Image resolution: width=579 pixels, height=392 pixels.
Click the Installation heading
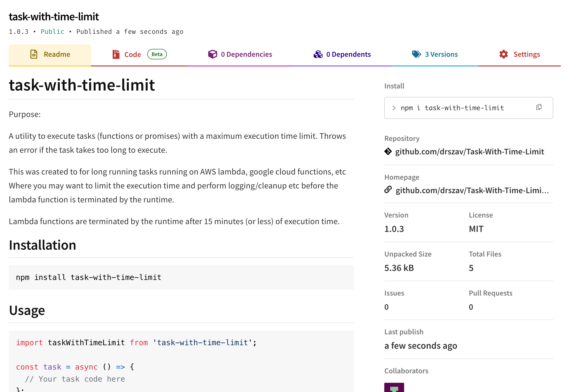tap(42, 245)
